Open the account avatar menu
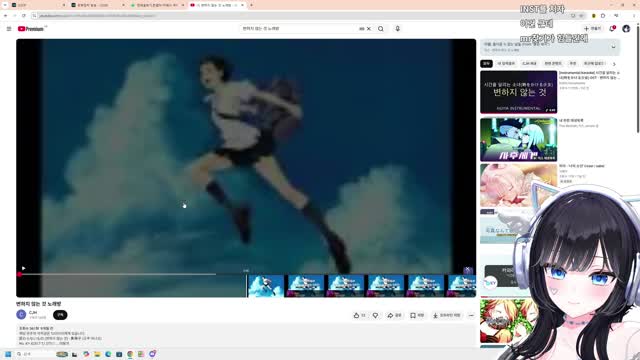The width and height of the screenshot is (640, 360). 626,29
